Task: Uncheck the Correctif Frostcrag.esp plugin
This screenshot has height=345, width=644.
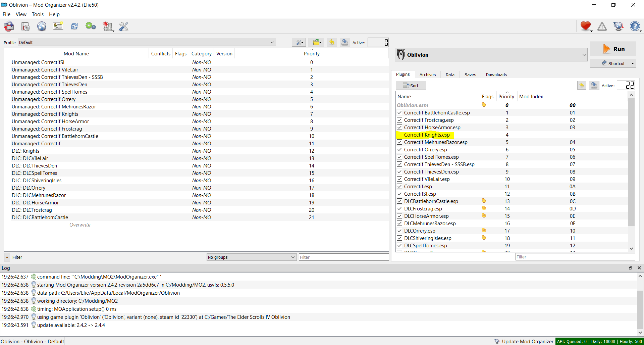Action: click(x=399, y=120)
